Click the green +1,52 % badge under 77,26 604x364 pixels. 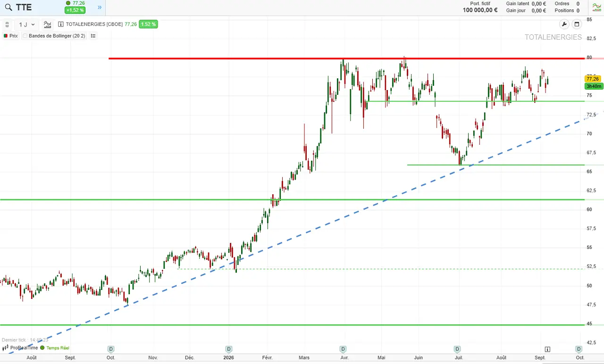pos(75,10)
